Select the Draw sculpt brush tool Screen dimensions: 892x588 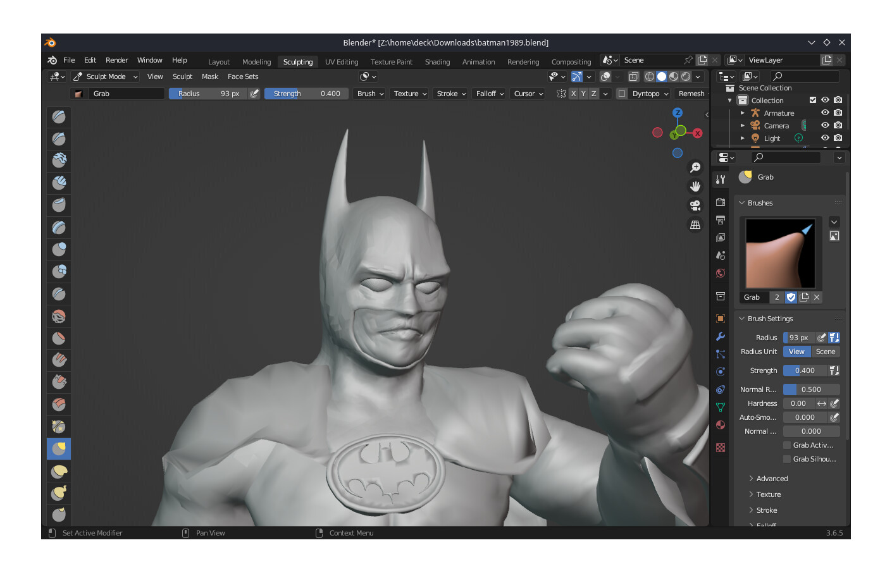tap(59, 116)
